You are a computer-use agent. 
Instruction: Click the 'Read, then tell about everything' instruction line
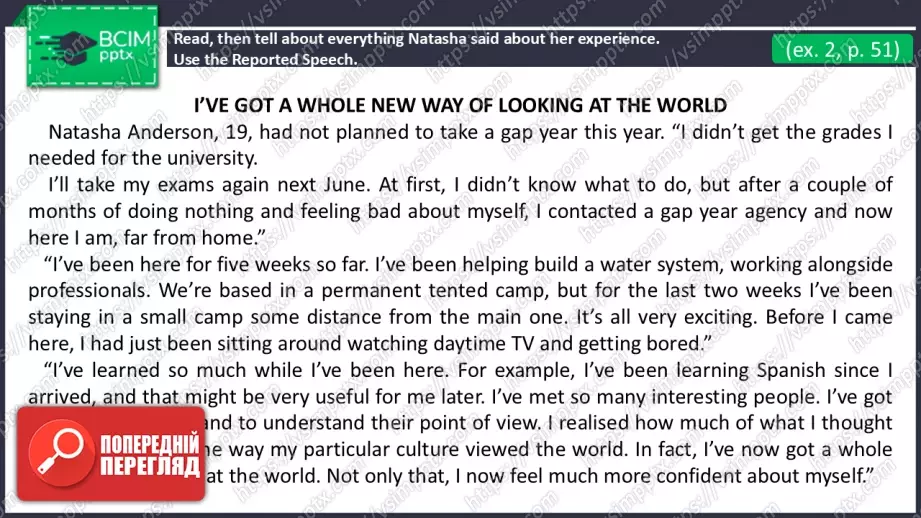(416, 39)
